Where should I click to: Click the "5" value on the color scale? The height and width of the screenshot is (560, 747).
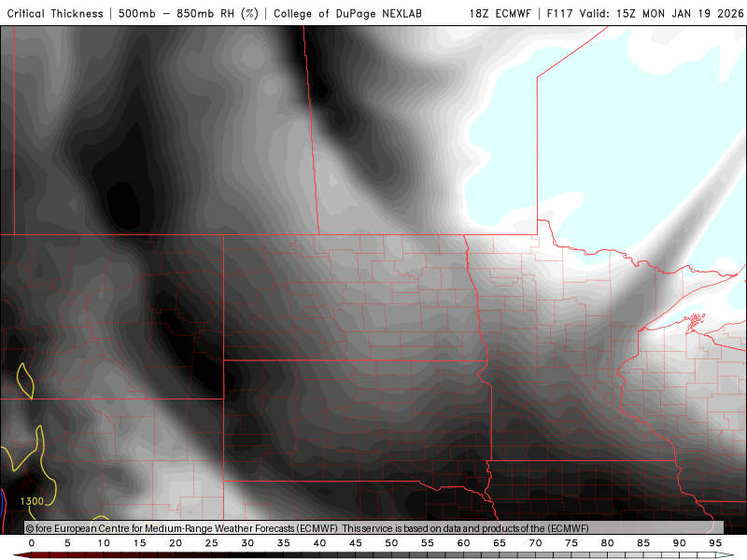coord(67,543)
